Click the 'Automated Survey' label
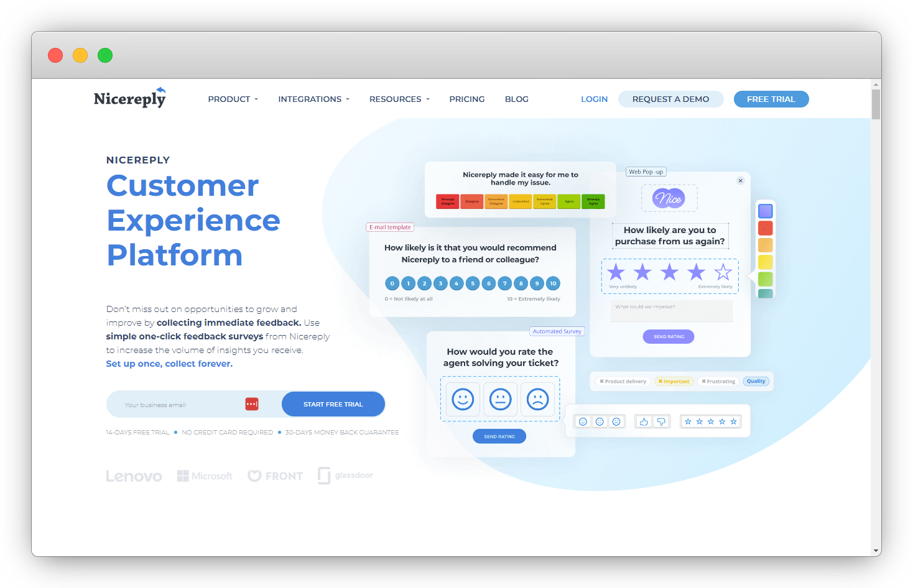The height and width of the screenshot is (588, 913). click(x=557, y=331)
